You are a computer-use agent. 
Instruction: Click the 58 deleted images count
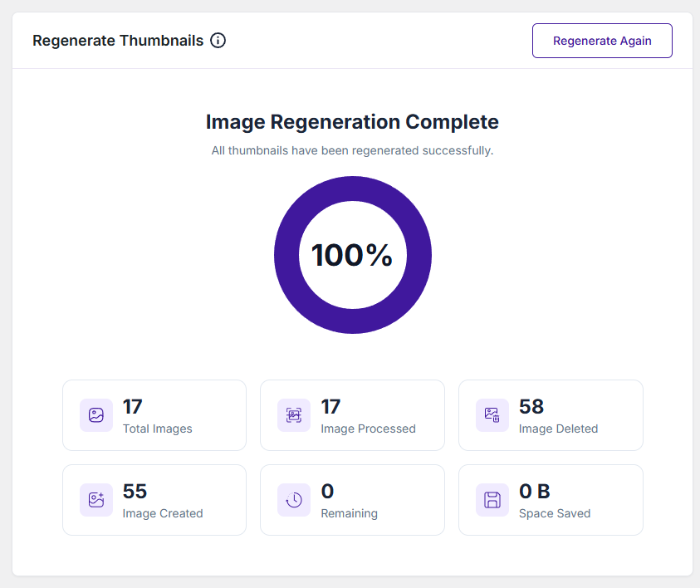(x=531, y=406)
